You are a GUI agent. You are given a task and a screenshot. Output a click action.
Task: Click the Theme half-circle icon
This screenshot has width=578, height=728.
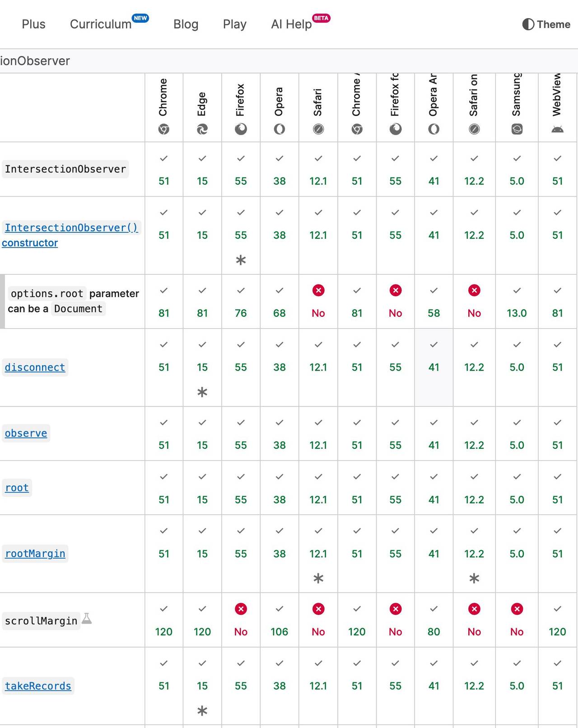528,24
